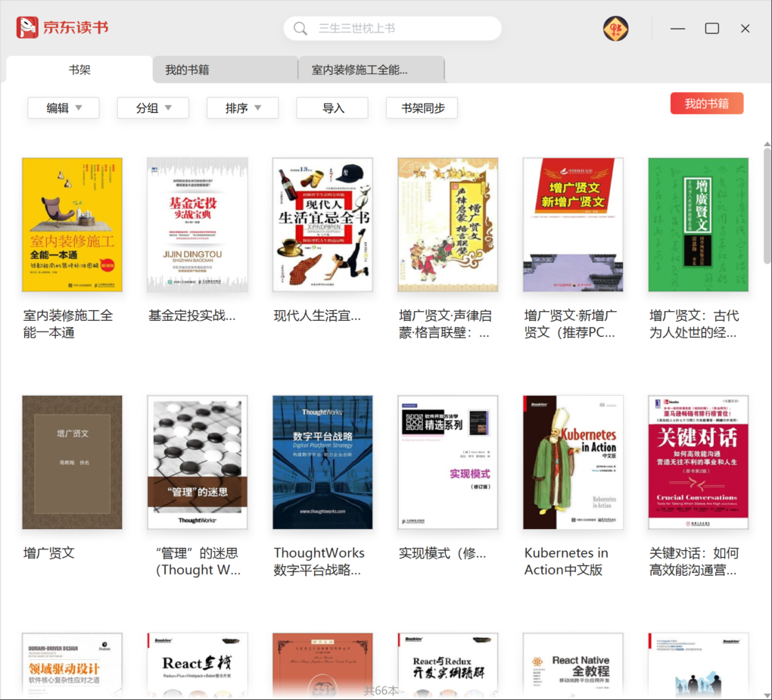Minimize the 京东读书 window
This screenshot has width=772, height=700.
click(677, 29)
